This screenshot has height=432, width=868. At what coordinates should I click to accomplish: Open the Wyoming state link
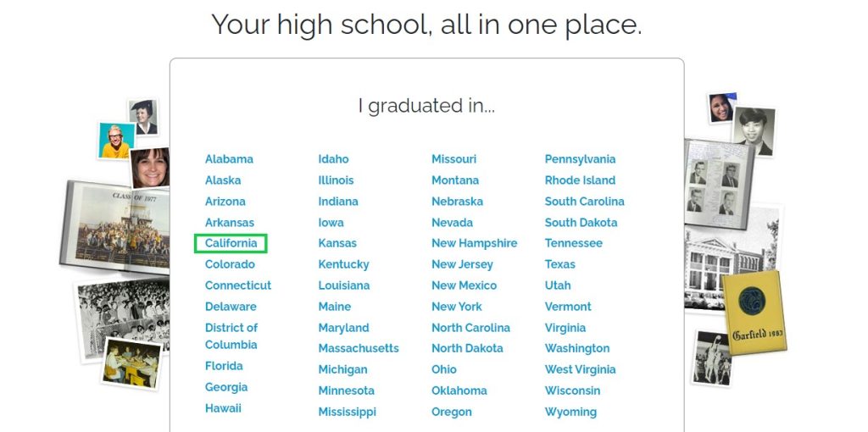click(570, 412)
